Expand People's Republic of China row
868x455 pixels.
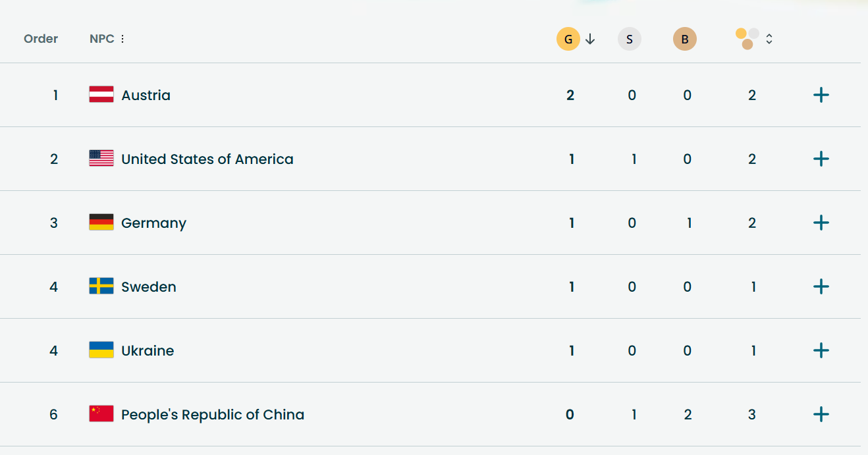pos(821,414)
